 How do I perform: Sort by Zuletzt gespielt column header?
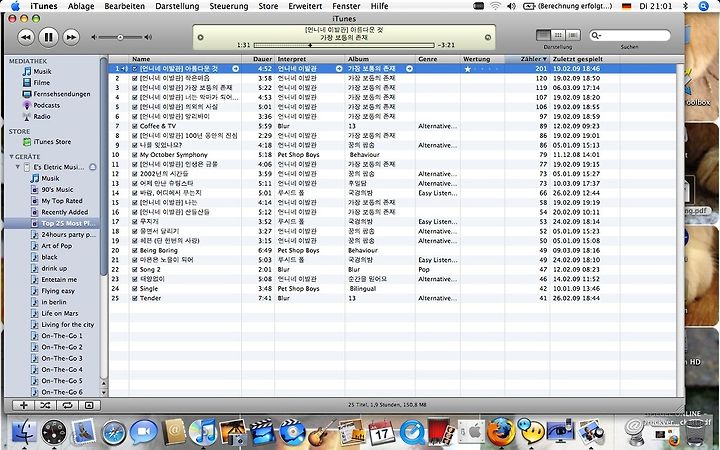point(585,59)
